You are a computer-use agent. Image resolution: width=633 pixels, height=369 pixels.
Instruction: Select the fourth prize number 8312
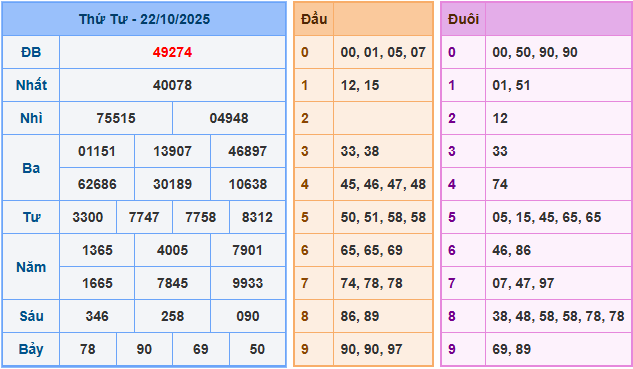click(x=257, y=217)
